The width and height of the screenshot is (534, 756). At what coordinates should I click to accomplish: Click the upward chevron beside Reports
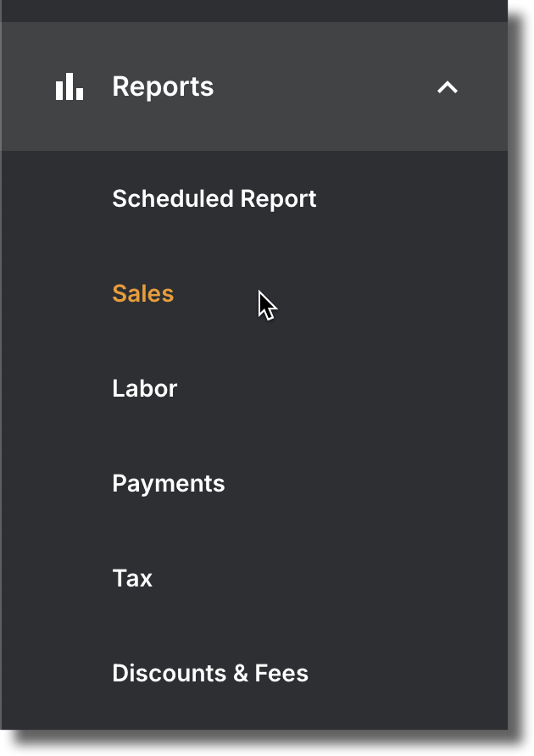point(448,87)
